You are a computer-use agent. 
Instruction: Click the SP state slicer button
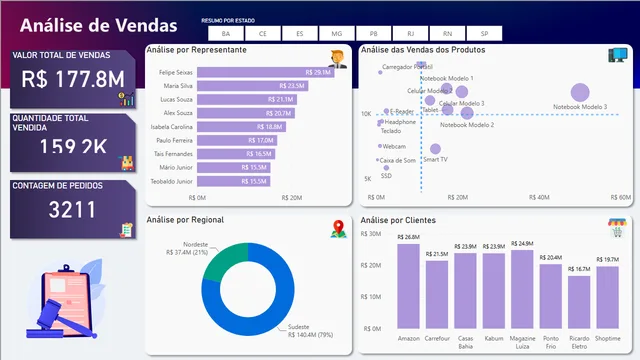click(x=484, y=33)
